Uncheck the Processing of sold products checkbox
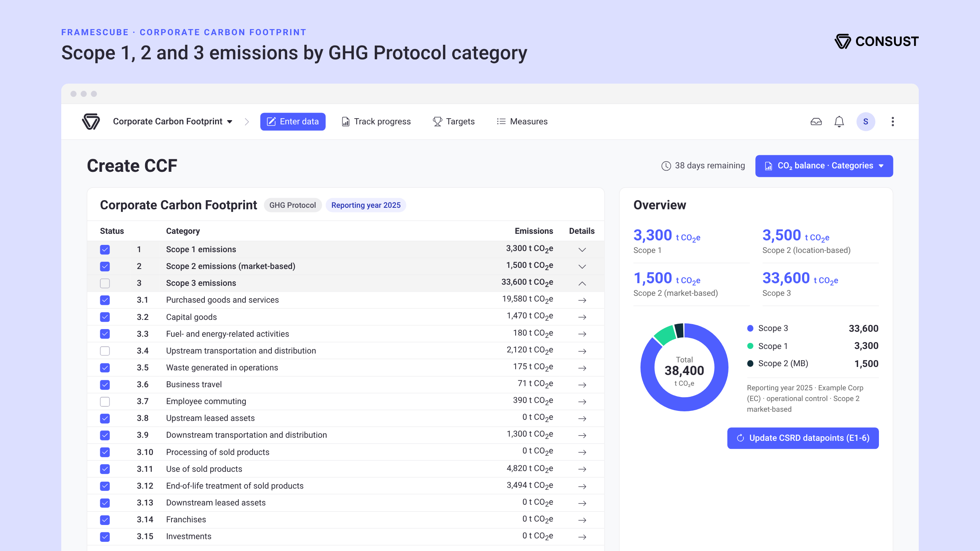The image size is (980, 551). [x=105, y=452]
